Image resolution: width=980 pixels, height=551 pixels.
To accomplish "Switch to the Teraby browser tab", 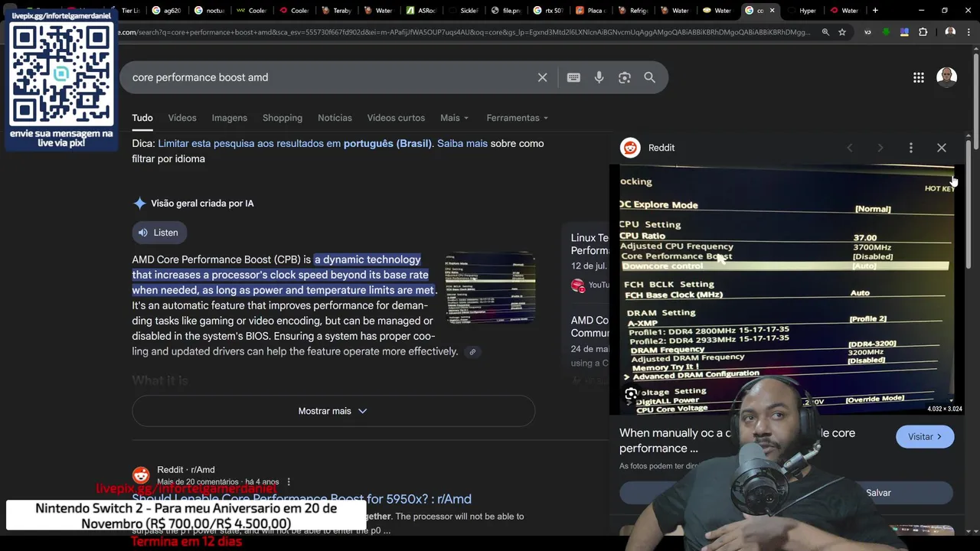I will pyautogui.click(x=335, y=11).
